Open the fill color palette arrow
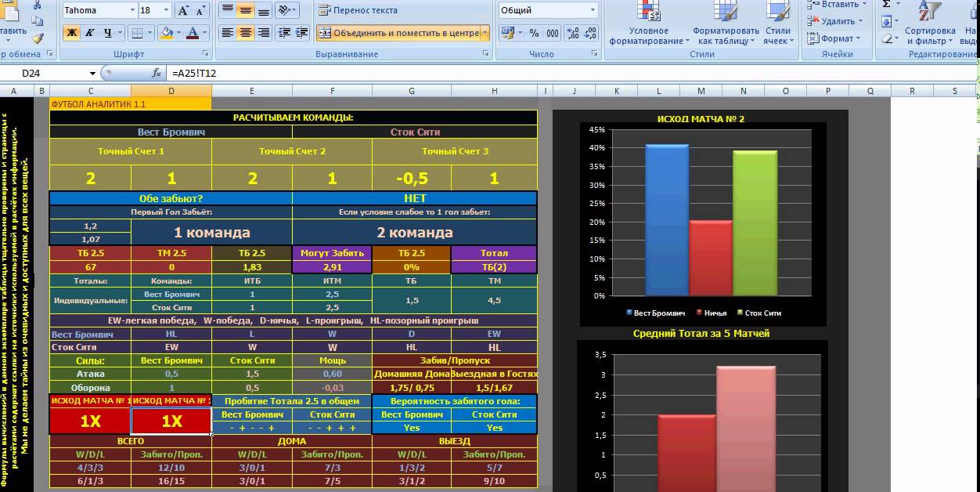The image size is (980, 492). pos(178,33)
